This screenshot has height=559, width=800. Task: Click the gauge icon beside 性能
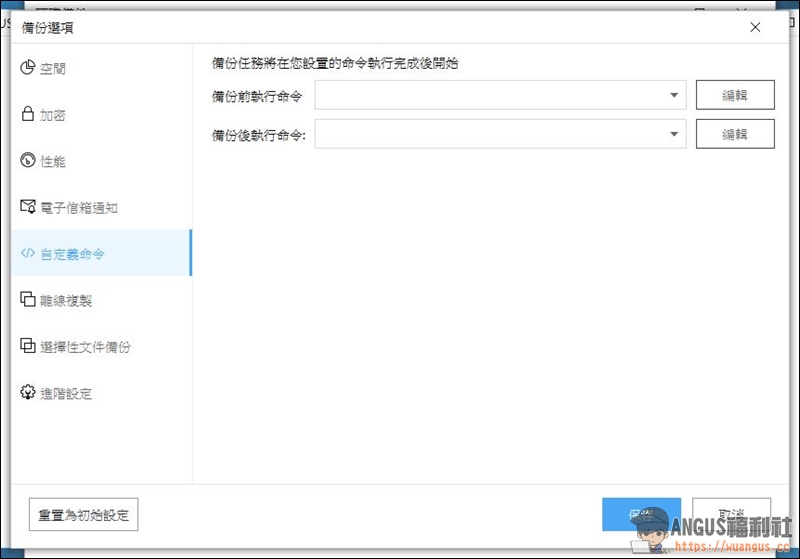click(27, 161)
